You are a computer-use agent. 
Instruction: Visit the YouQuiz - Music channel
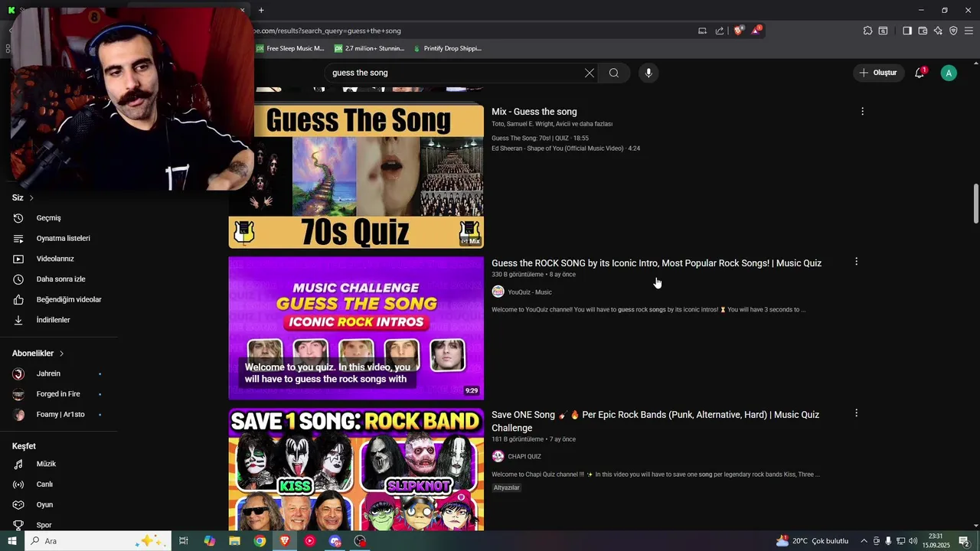point(530,292)
